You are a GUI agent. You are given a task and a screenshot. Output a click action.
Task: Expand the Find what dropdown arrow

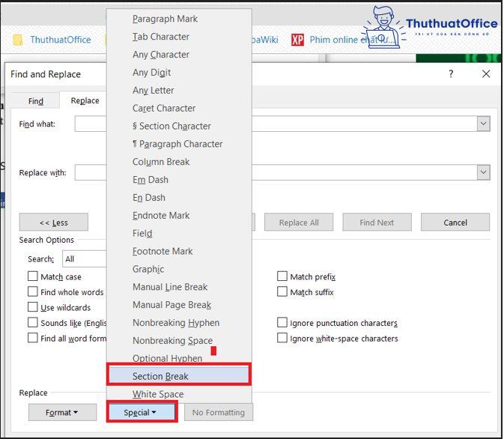click(x=483, y=124)
